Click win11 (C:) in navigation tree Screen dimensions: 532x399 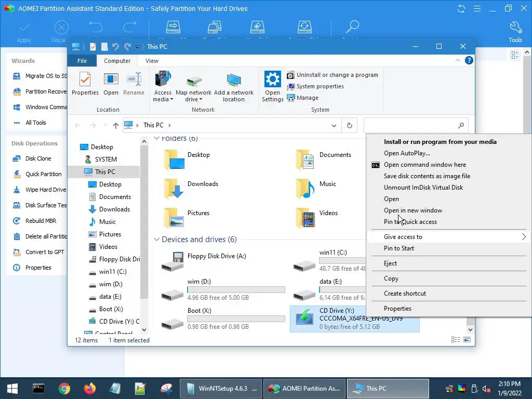click(108, 272)
